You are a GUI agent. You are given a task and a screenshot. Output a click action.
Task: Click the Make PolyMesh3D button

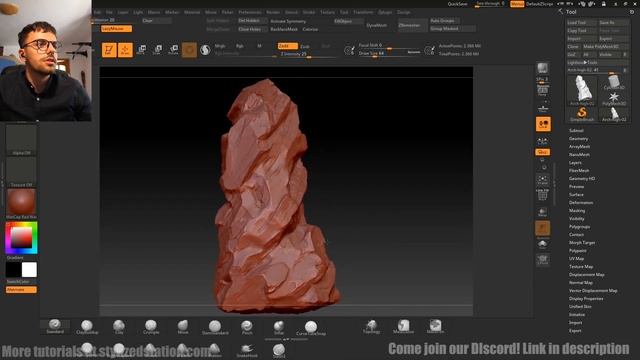(x=605, y=47)
